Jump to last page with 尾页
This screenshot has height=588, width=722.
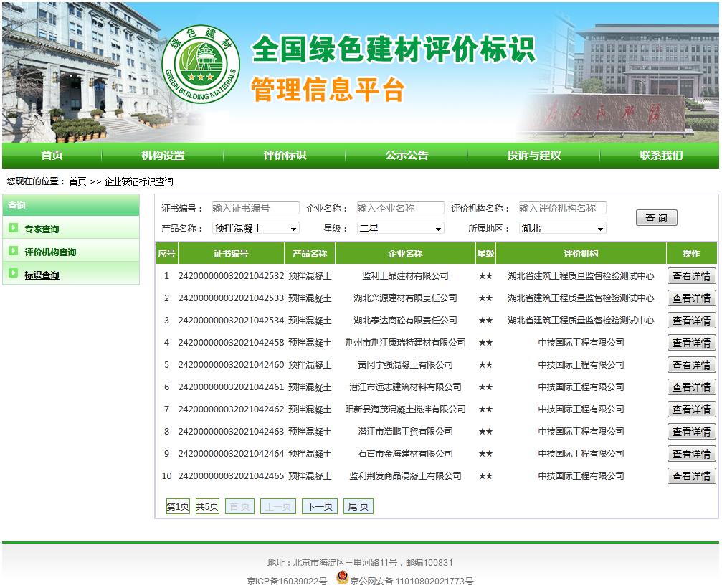358,507
